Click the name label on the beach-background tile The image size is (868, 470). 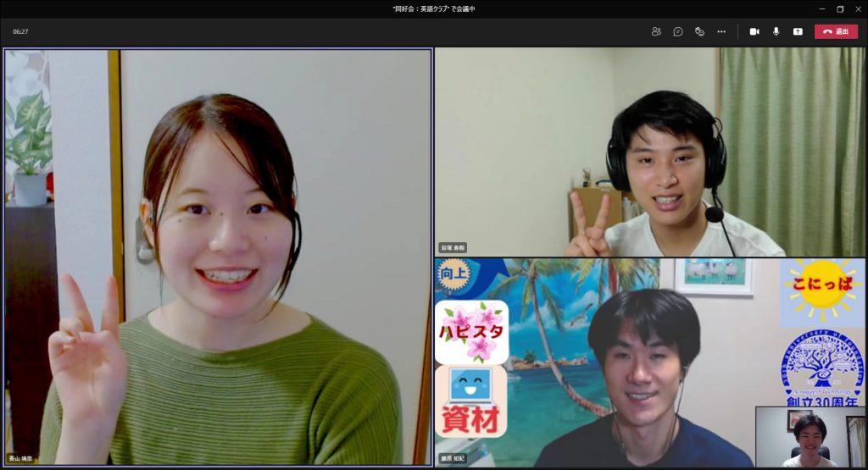(453, 458)
